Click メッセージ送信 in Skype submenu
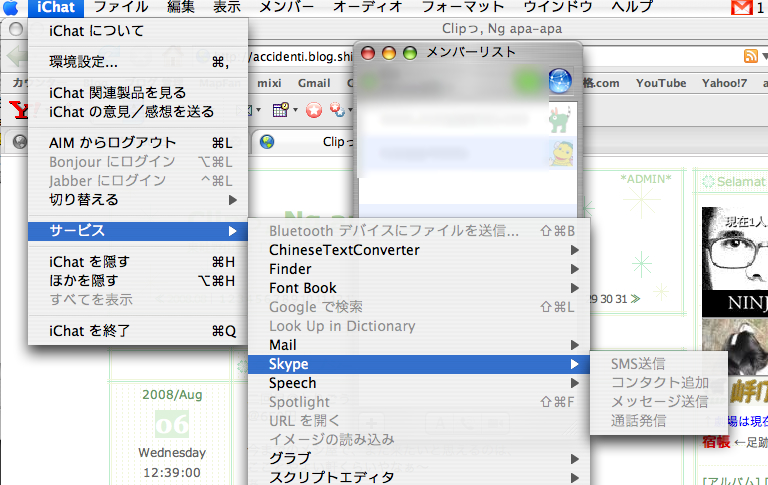This screenshot has width=768, height=485. tap(659, 402)
